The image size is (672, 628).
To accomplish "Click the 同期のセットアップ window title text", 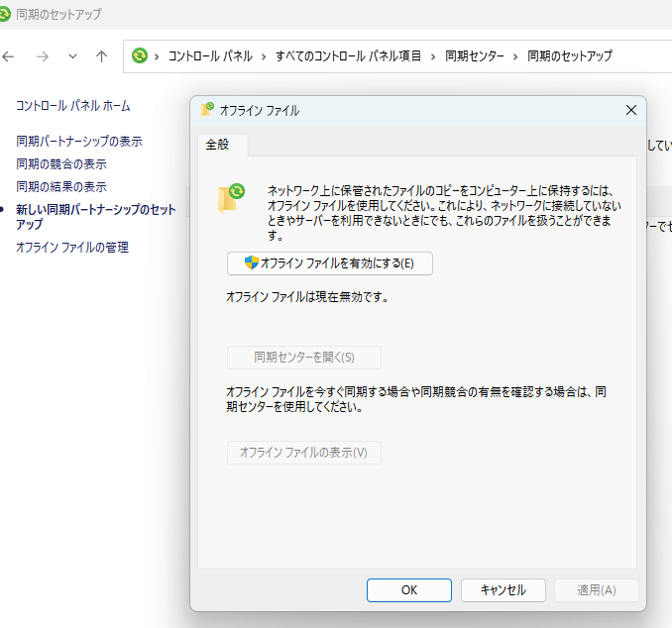I will (x=58, y=14).
